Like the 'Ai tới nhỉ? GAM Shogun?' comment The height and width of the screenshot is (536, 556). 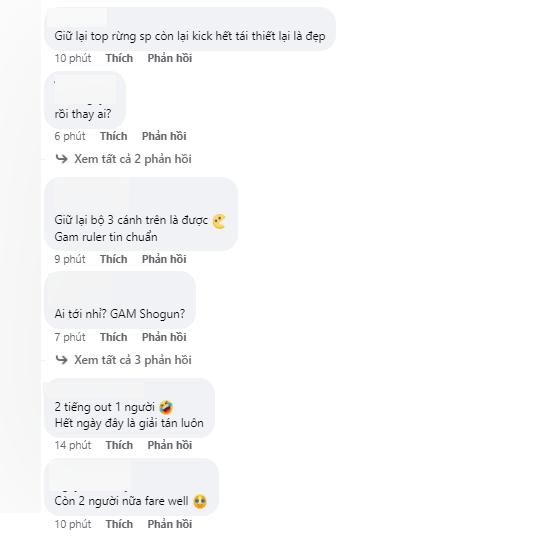click(x=113, y=337)
